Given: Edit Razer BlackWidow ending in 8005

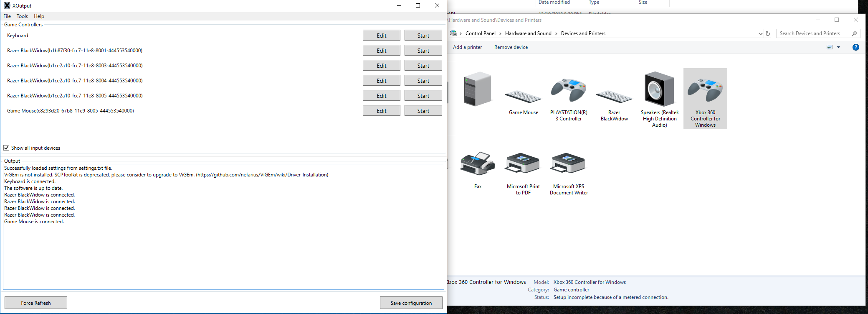Looking at the screenshot, I should [381, 96].
